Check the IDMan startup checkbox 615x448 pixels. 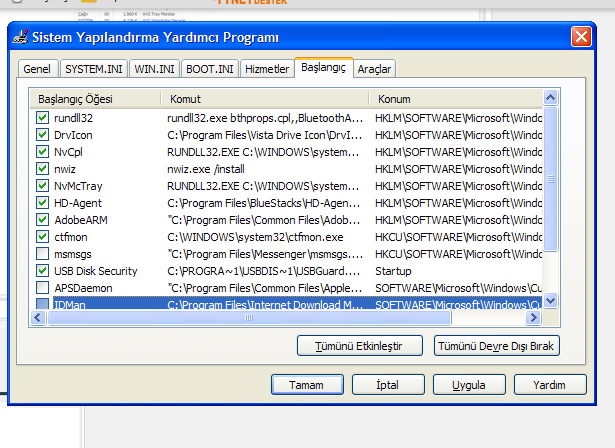coord(42,304)
